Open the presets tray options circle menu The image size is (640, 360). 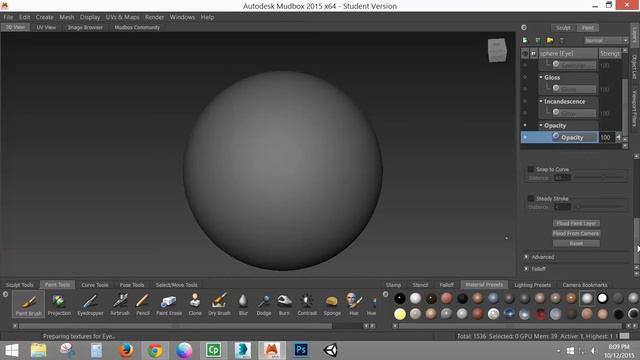(x=385, y=294)
